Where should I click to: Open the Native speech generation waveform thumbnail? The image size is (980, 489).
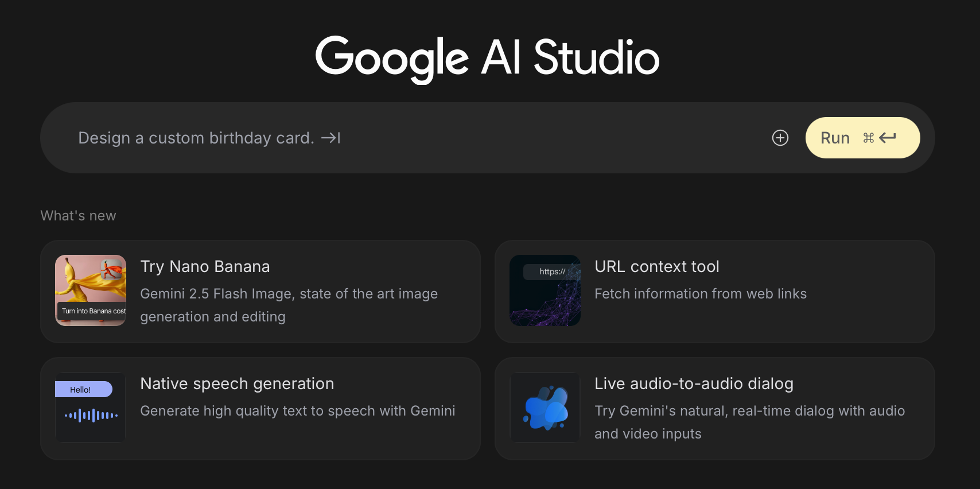click(91, 407)
